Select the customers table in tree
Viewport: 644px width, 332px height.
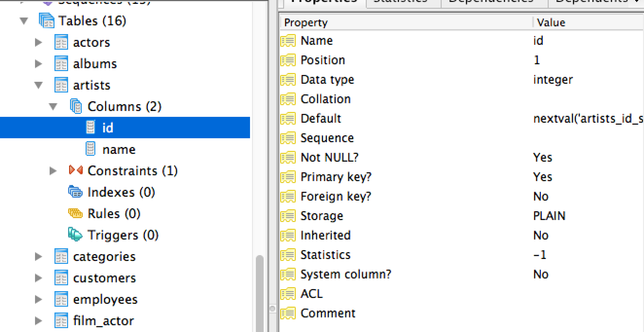(x=104, y=278)
